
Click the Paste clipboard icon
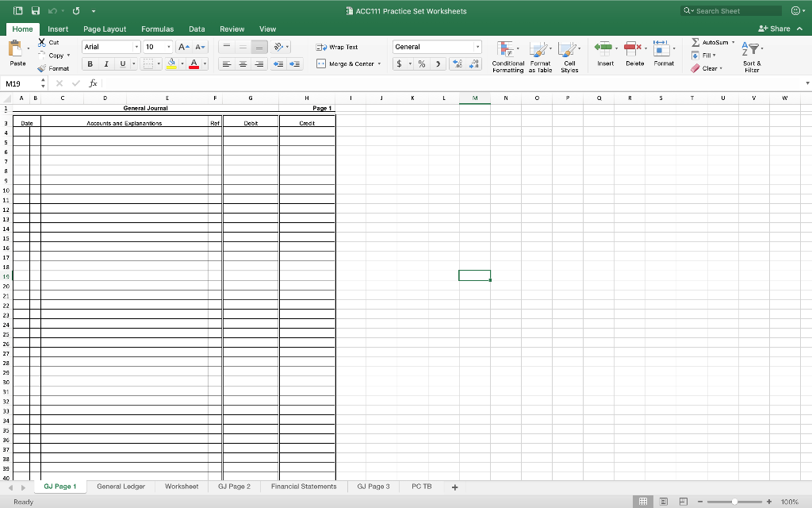(15, 49)
